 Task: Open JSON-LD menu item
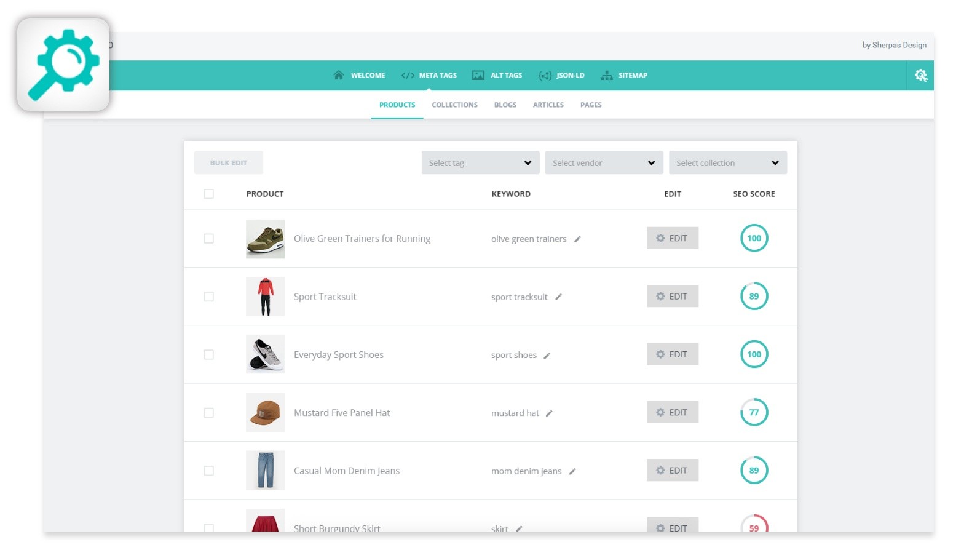(x=571, y=76)
